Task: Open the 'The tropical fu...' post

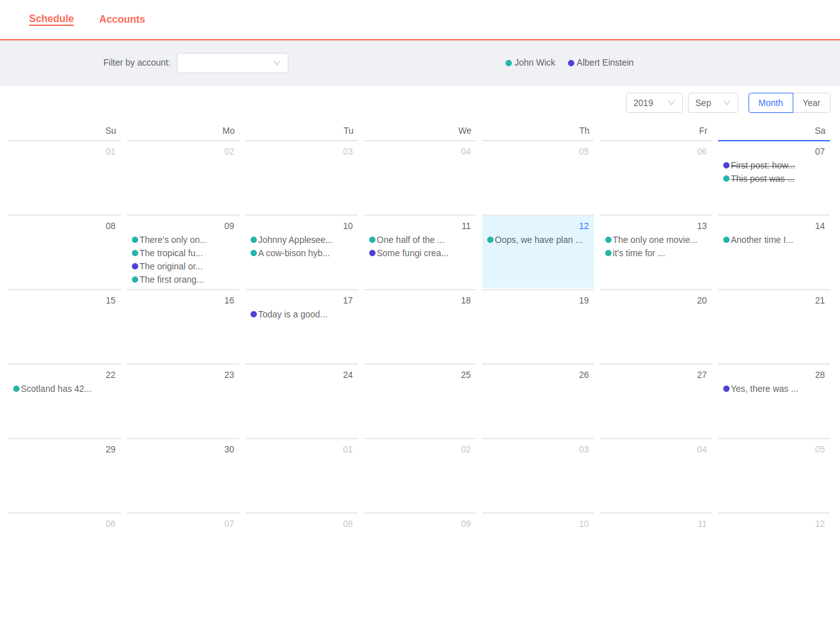Action: [167, 253]
